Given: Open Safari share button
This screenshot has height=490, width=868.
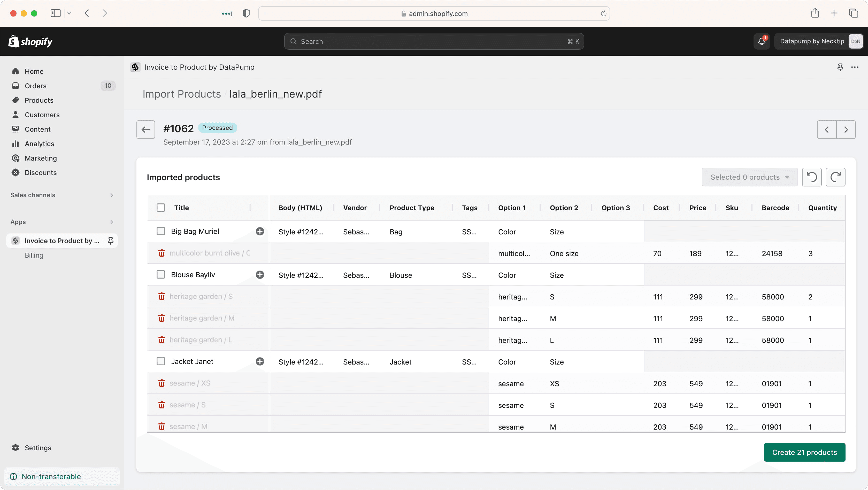Looking at the screenshot, I should [x=815, y=13].
